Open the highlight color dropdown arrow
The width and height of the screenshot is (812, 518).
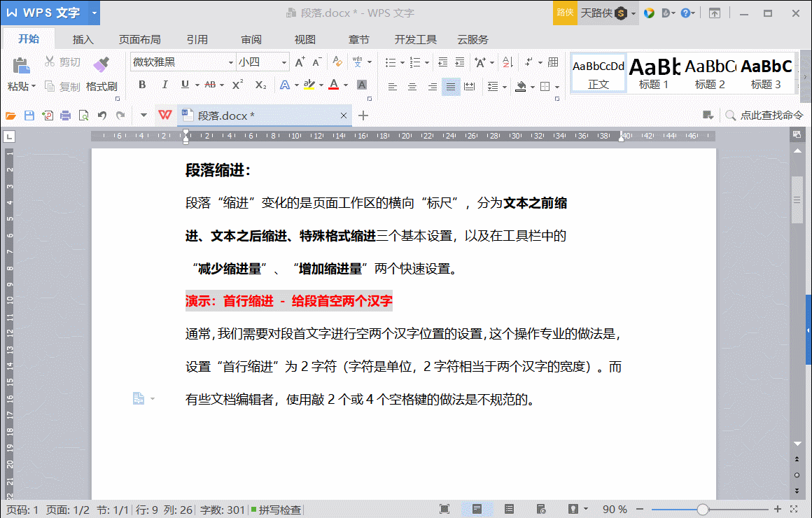[321, 85]
